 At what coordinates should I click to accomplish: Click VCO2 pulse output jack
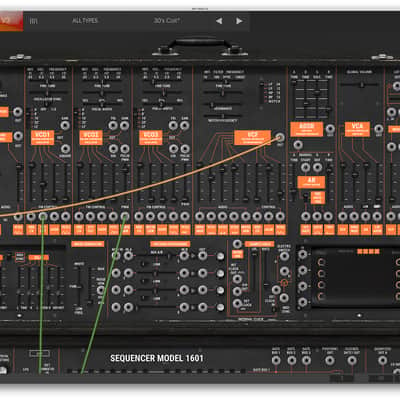click(x=125, y=148)
